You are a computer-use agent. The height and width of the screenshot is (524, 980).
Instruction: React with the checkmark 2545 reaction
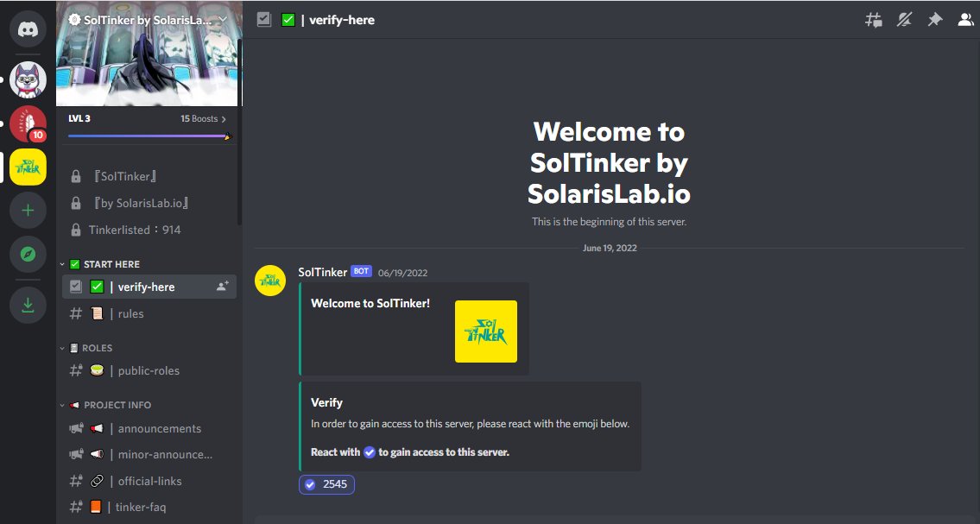pos(326,484)
